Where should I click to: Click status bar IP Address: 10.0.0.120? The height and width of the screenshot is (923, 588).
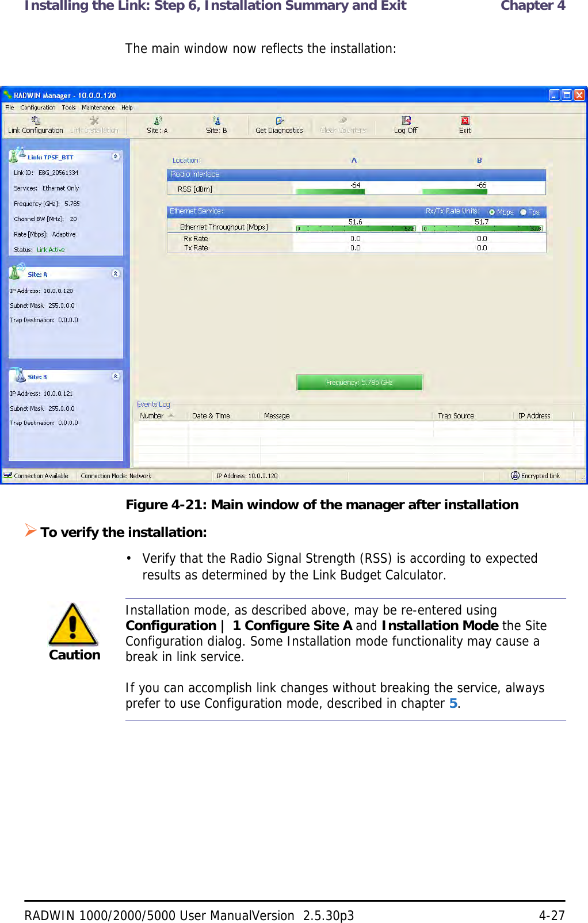click(x=247, y=476)
